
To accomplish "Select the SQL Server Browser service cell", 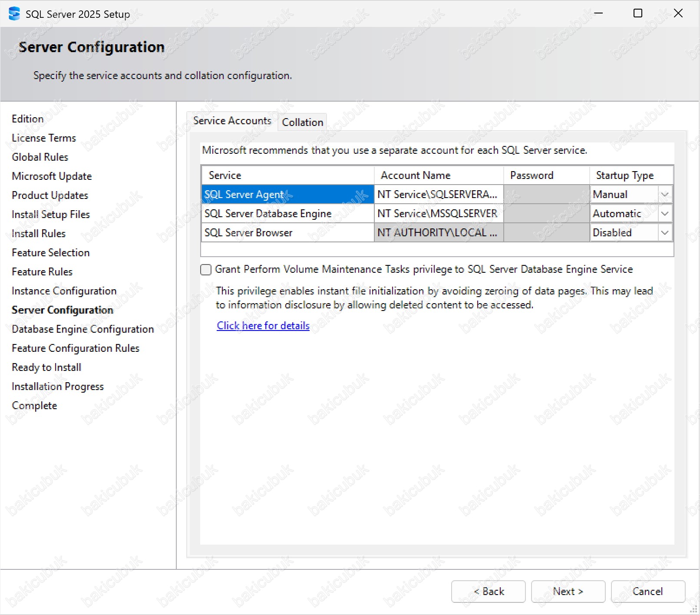I will pos(287,233).
